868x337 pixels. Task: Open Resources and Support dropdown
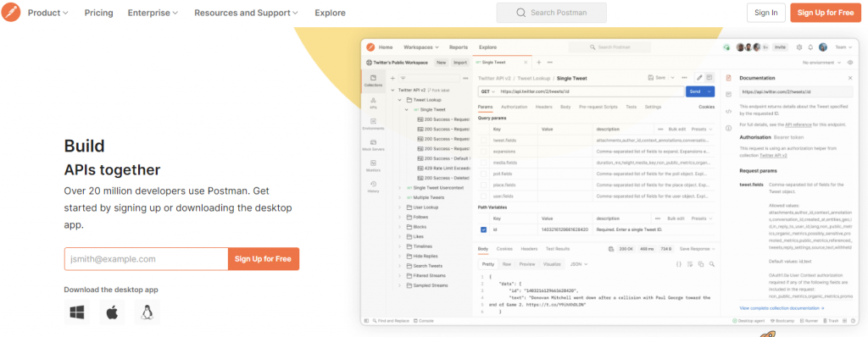pos(246,12)
